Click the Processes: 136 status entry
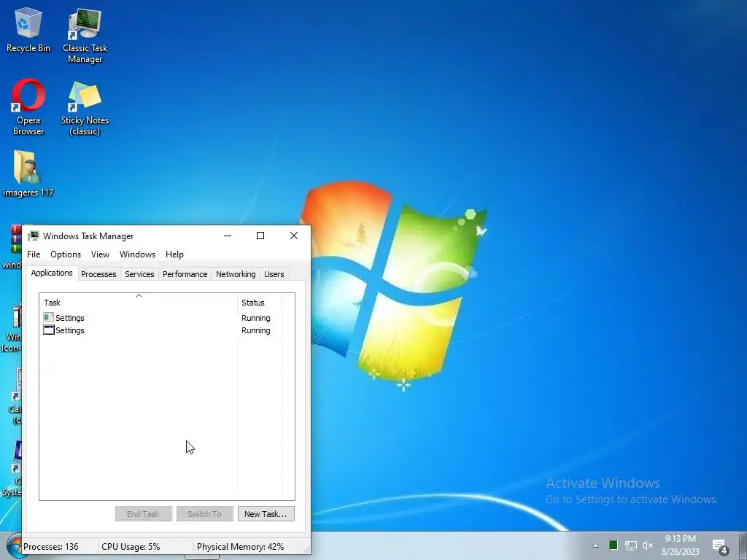The image size is (747, 560). [x=50, y=547]
